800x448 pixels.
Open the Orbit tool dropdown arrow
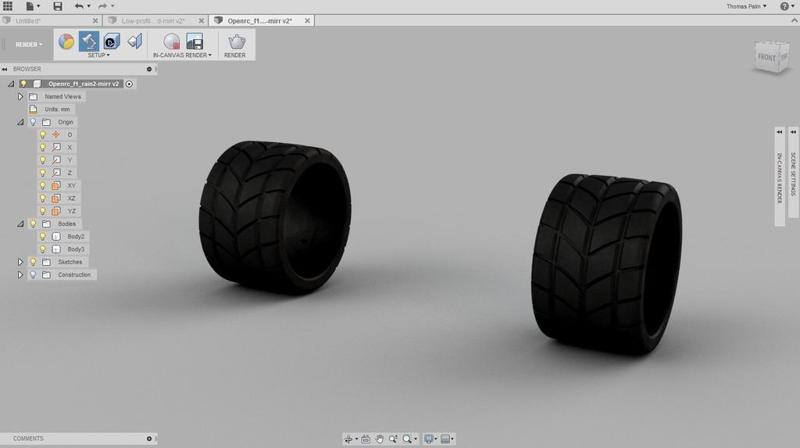(356, 439)
